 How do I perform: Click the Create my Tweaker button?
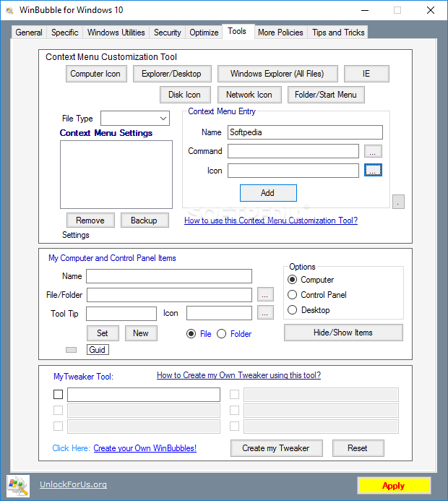[x=277, y=448]
